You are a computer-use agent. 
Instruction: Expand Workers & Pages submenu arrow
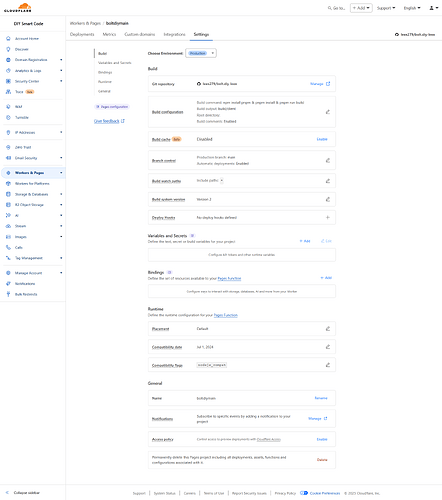tap(61, 173)
